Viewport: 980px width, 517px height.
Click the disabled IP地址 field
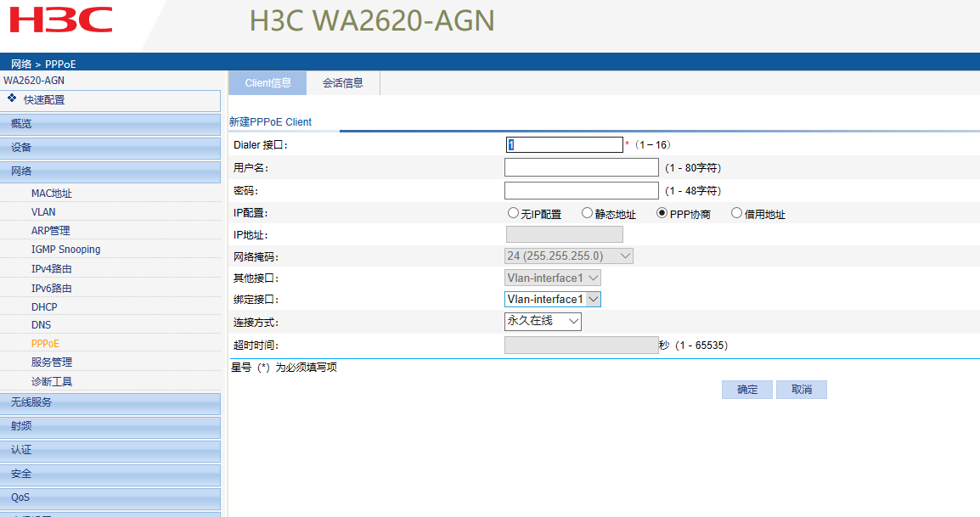[565, 234]
